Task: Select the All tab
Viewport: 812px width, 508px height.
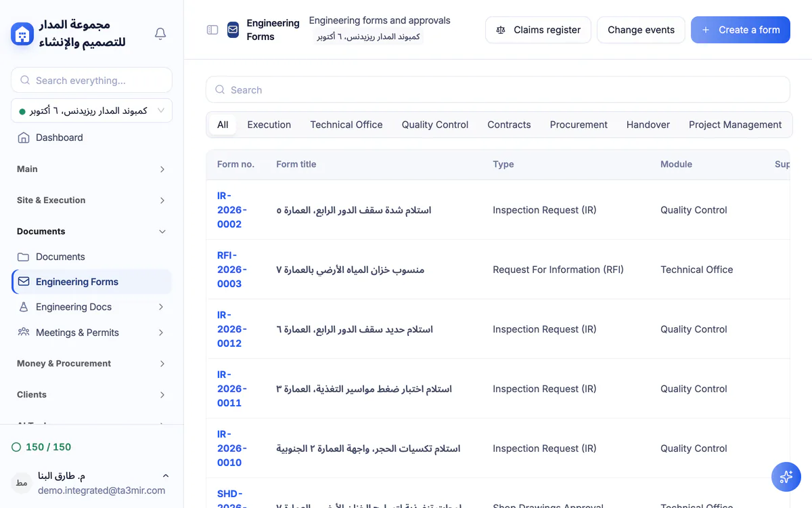Action: (x=223, y=125)
